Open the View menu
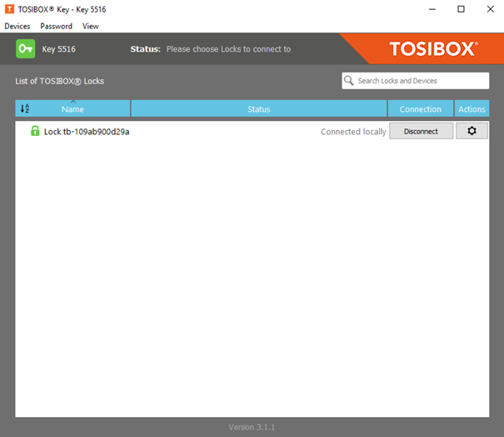The width and height of the screenshot is (504, 437). 90,26
